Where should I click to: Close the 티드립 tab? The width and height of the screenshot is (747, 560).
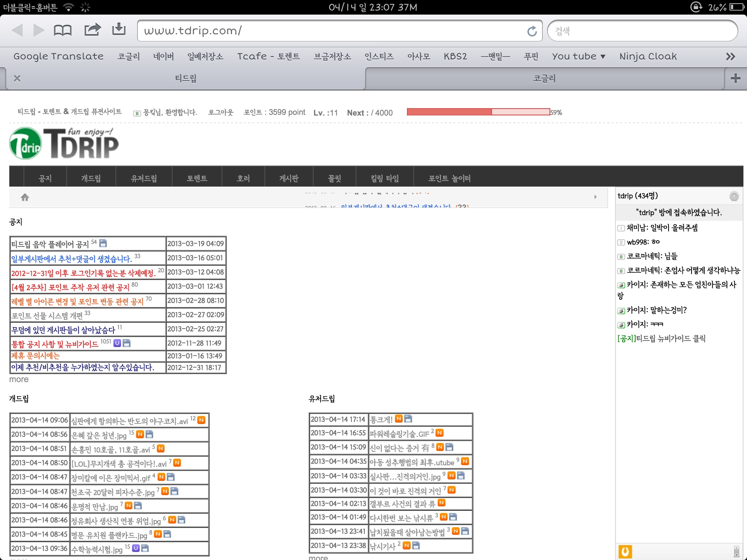[17, 78]
